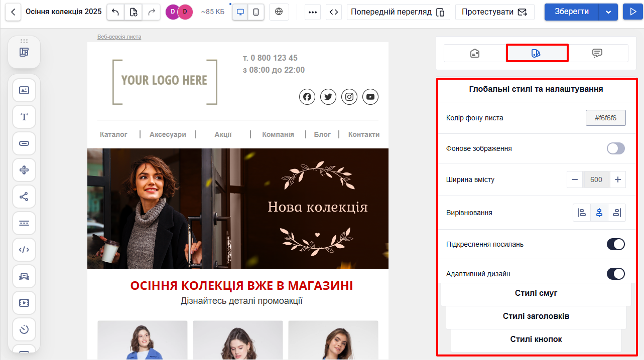Click the Акції menu item

pyautogui.click(x=223, y=134)
